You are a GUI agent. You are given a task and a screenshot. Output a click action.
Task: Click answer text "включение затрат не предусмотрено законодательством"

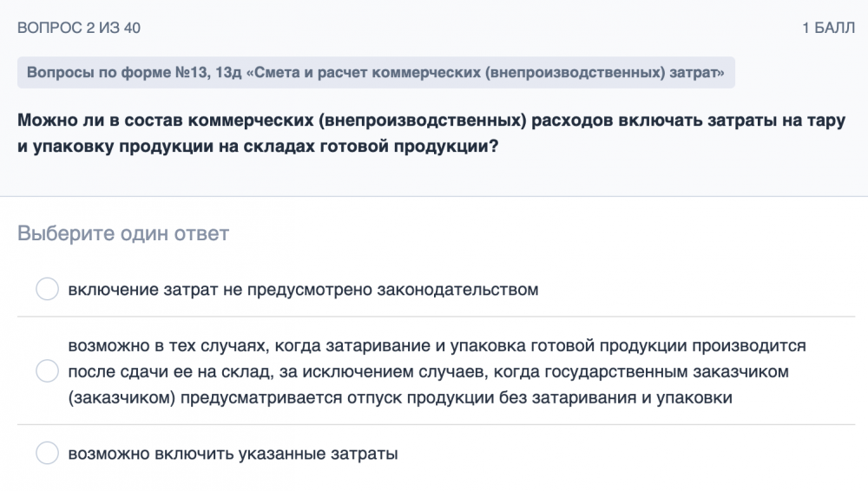coord(303,290)
